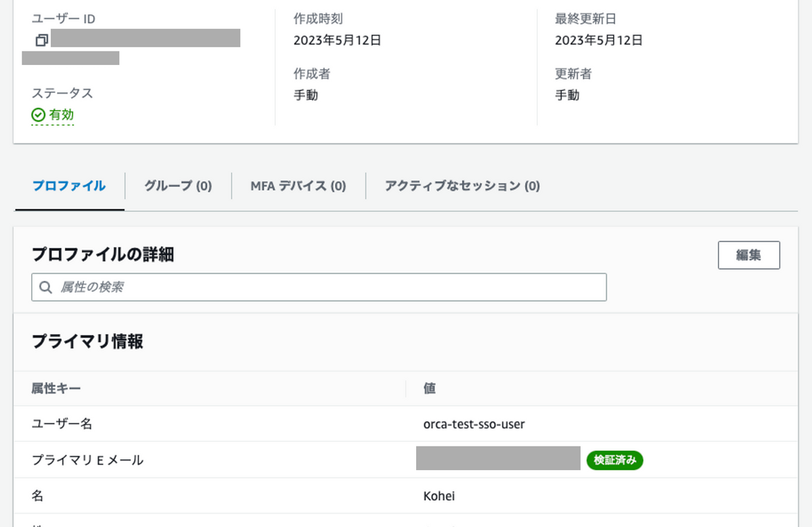812x527 pixels.
Task: Show the アクティブなセッション (0) tab
Action: click(x=462, y=185)
